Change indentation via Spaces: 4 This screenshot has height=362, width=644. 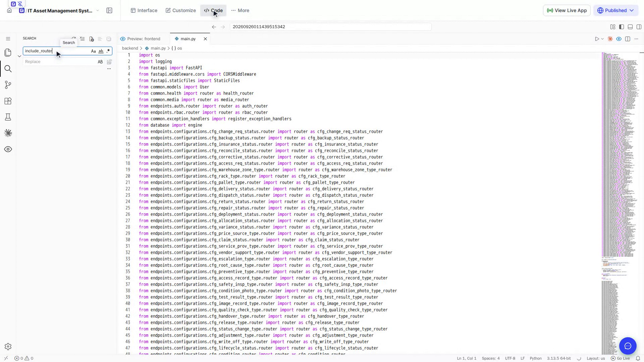pyautogui.click(x=491, y=358)
